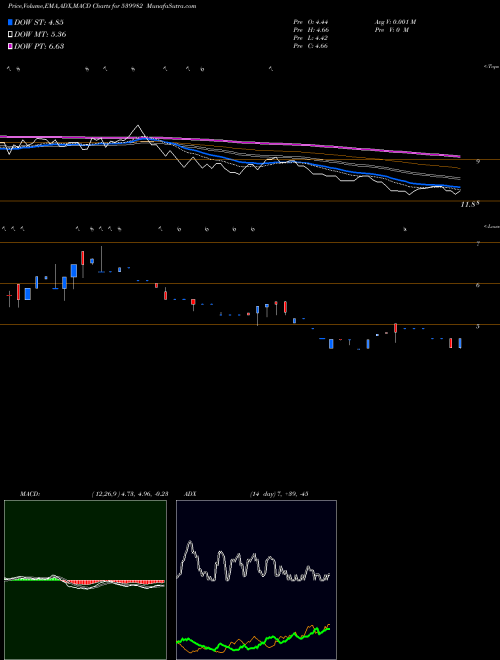Click the tall red candlestick near level 7

82,258
